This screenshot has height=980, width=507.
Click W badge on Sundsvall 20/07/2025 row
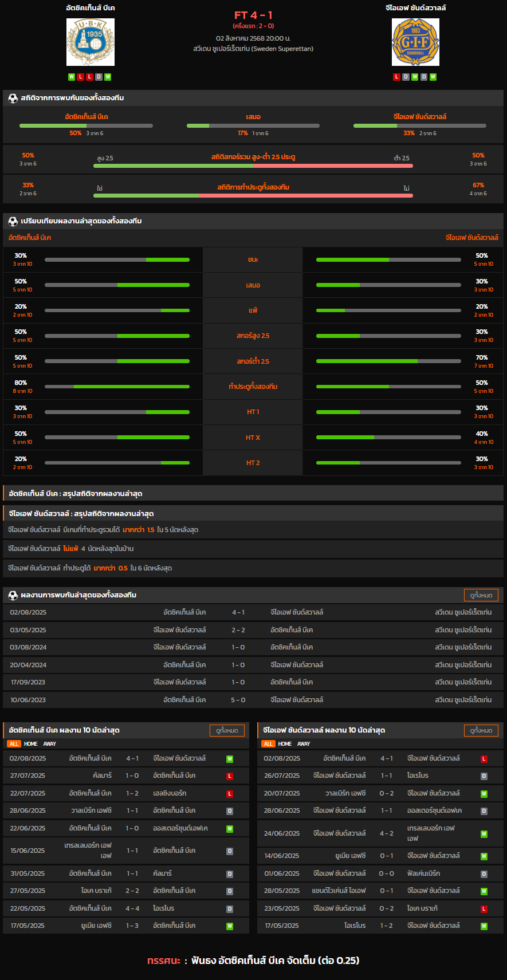484,794
